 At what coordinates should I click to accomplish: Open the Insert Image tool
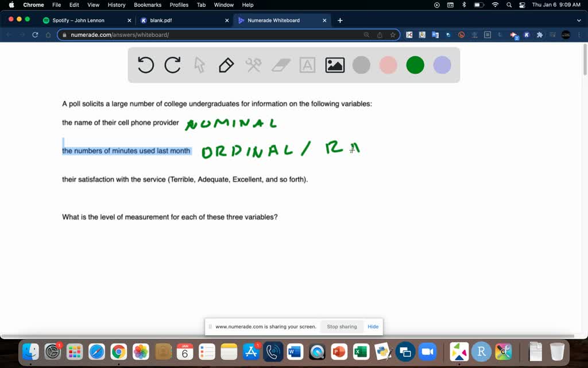click(x=334, y=65)
